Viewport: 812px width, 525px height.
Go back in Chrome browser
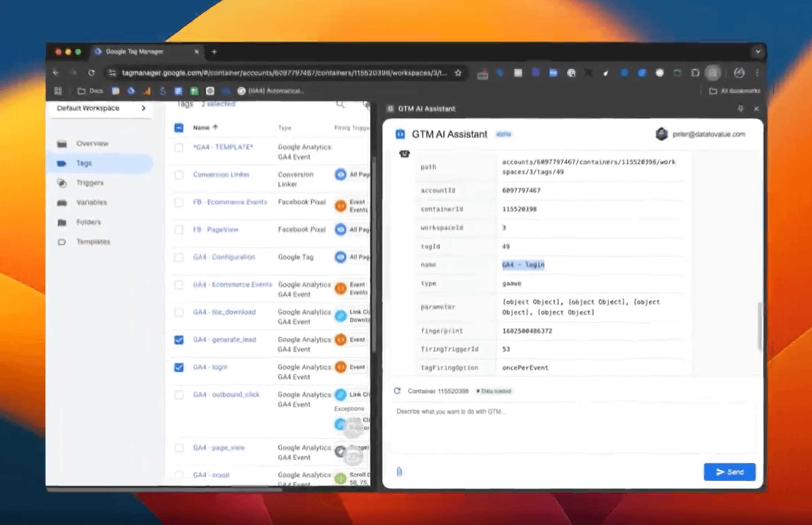click(56, 73)
